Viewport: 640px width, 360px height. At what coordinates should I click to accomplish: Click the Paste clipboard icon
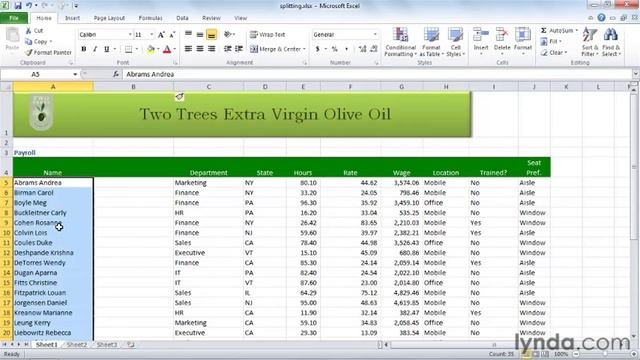coord(12,36)
